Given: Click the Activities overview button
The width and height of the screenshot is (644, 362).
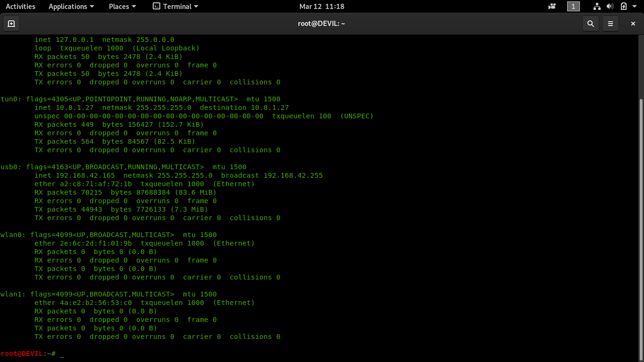Looking at the screenshot, I should coord(20,7).
